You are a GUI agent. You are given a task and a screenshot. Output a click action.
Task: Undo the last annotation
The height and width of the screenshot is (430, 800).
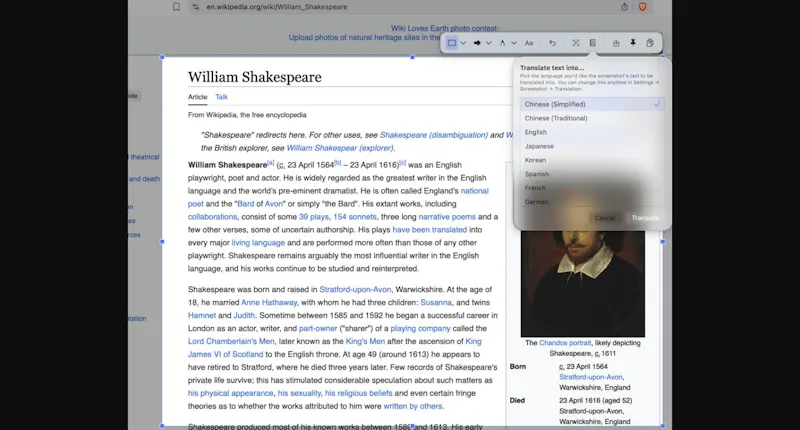click(x=552, y=43)
